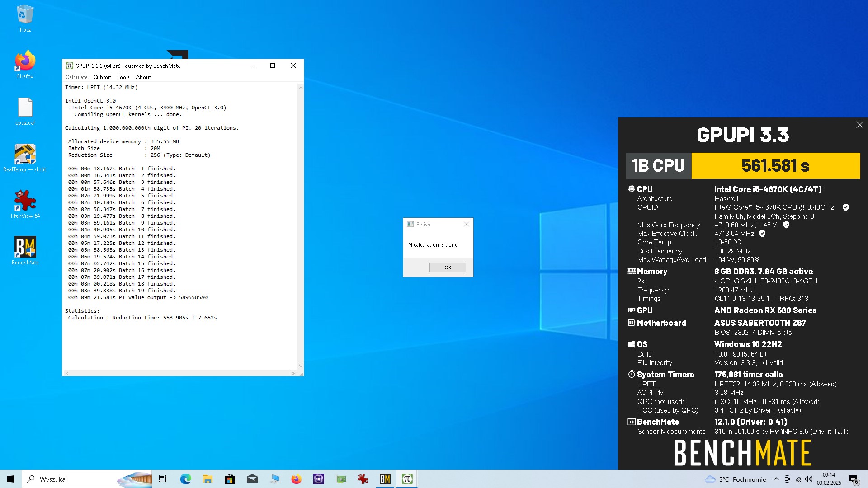The height and width of the screenshot is (488, 868).
Task: Click the GPUPI log scroll-down arrow
Action: [x=301, y=366]
